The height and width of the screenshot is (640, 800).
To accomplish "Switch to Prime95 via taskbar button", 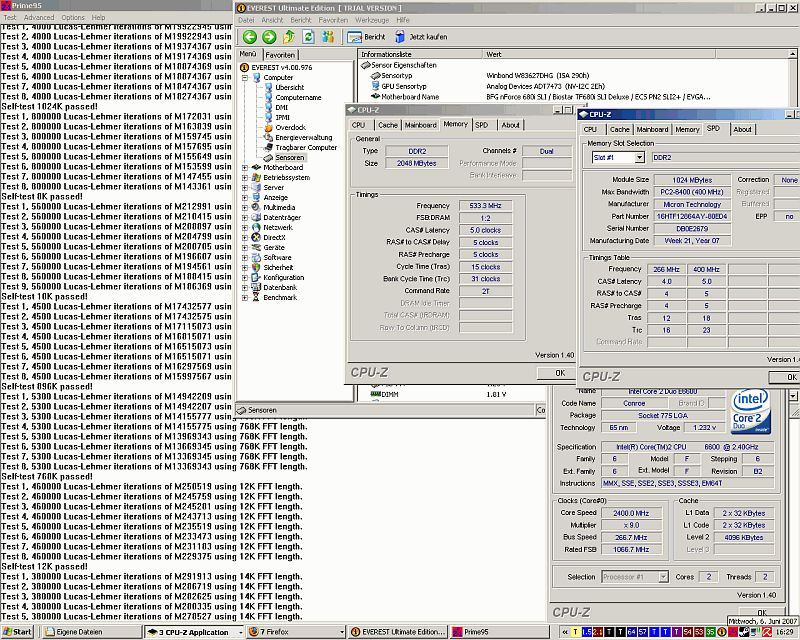I will click(x=499, y=632).
